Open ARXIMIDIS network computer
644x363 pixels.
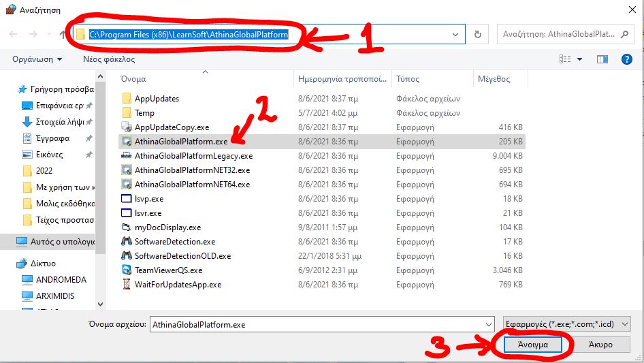tap(48, 296)
